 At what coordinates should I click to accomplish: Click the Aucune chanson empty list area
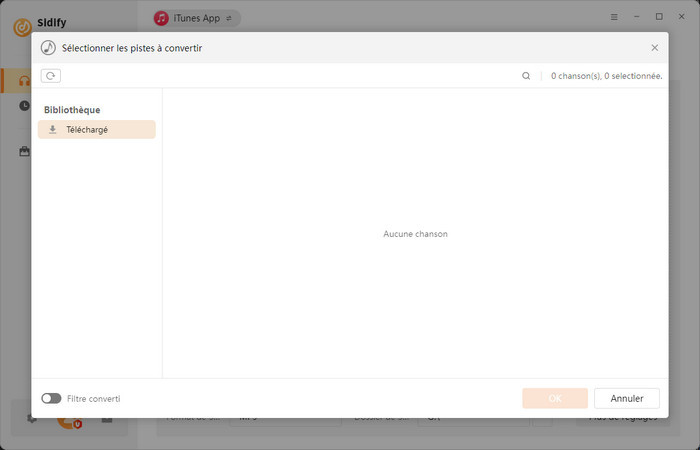point(415,234)
